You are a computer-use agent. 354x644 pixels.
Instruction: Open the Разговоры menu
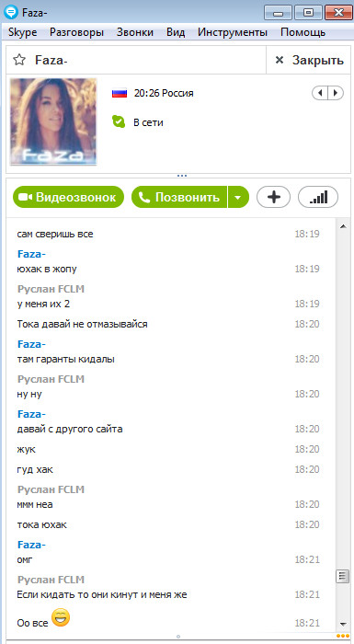[x=76, y=32]
